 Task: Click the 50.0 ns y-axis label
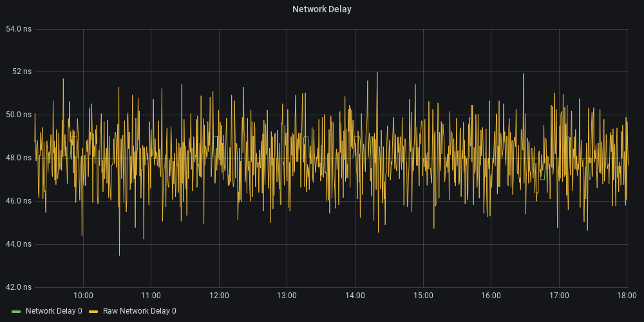click(19, 114)
